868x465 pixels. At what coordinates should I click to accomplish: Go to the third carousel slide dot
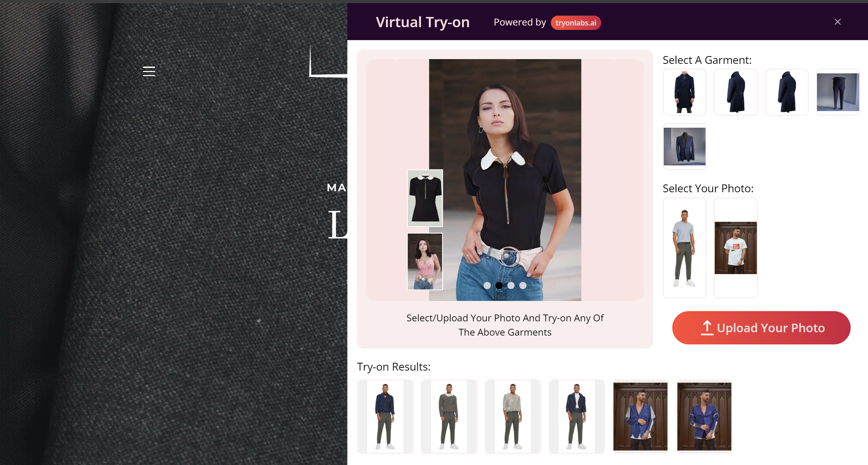511,286
